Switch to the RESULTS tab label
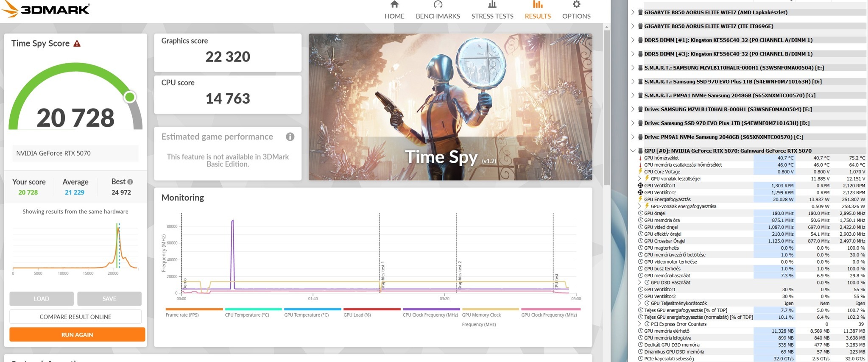 (538, 16)
